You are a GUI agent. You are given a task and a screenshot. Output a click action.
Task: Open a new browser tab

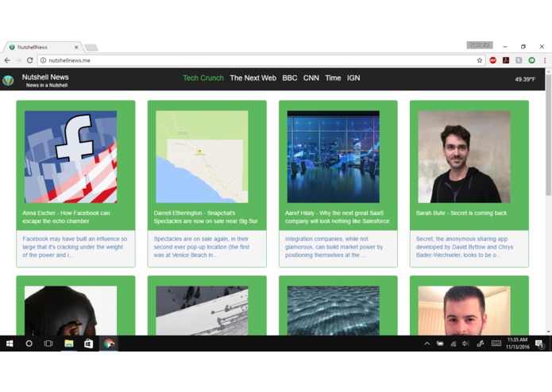tap(91, 48)
